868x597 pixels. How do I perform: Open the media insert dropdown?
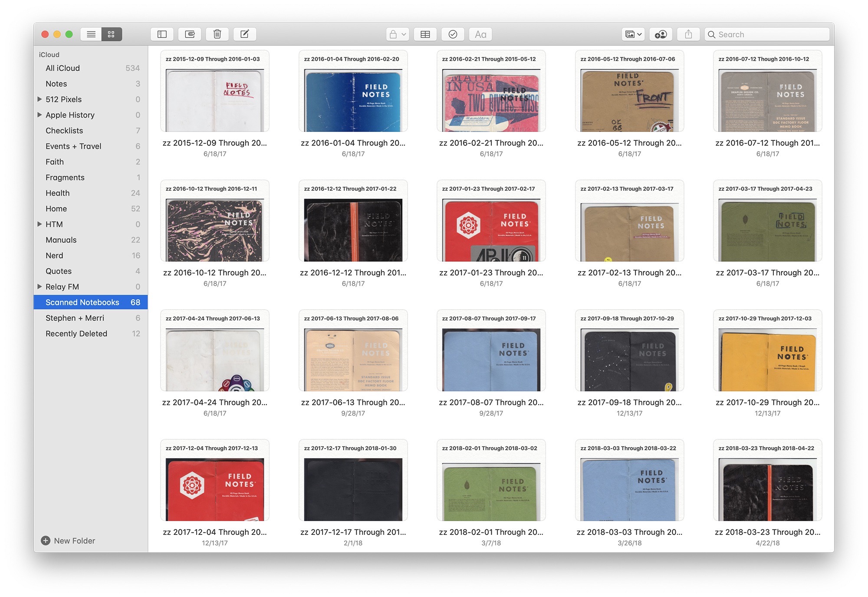[633, 34]
